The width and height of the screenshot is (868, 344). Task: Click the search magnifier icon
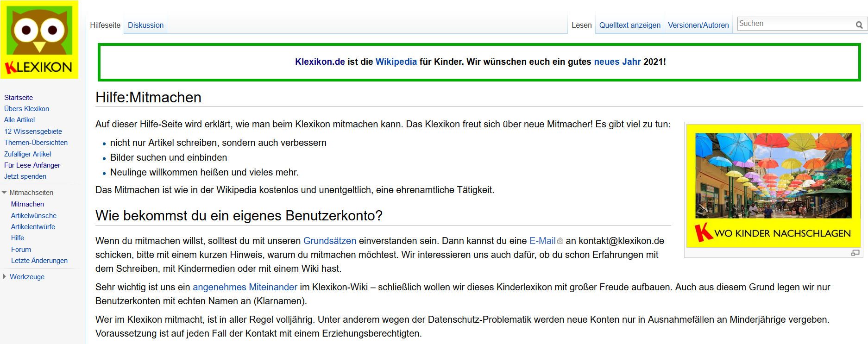tap(859, 25)
